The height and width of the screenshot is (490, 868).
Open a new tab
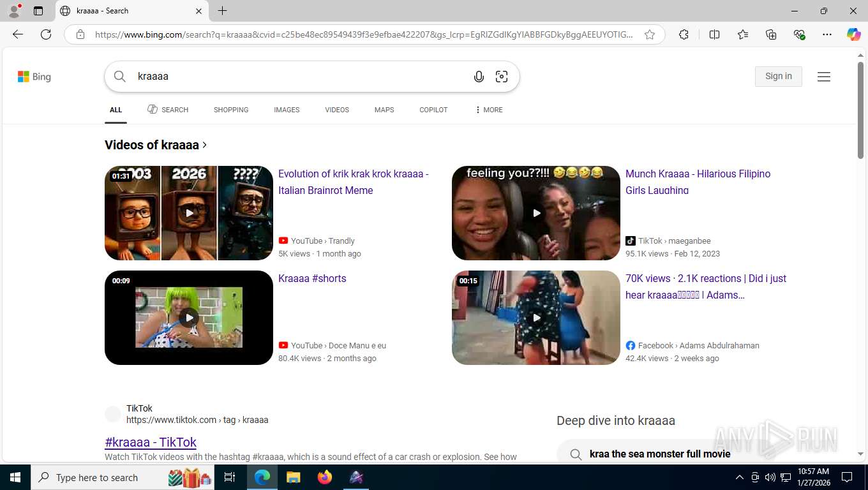pos(222,11)
